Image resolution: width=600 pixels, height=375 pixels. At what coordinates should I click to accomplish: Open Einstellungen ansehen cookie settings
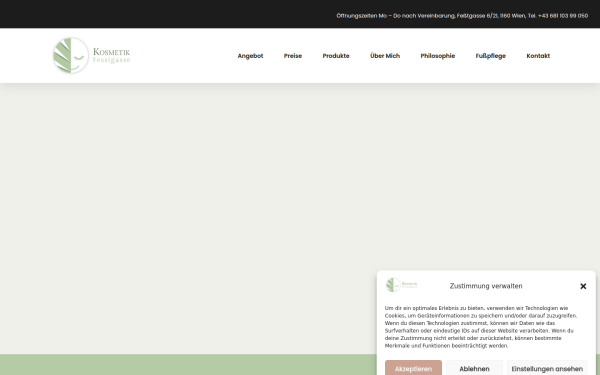(547, 368)
